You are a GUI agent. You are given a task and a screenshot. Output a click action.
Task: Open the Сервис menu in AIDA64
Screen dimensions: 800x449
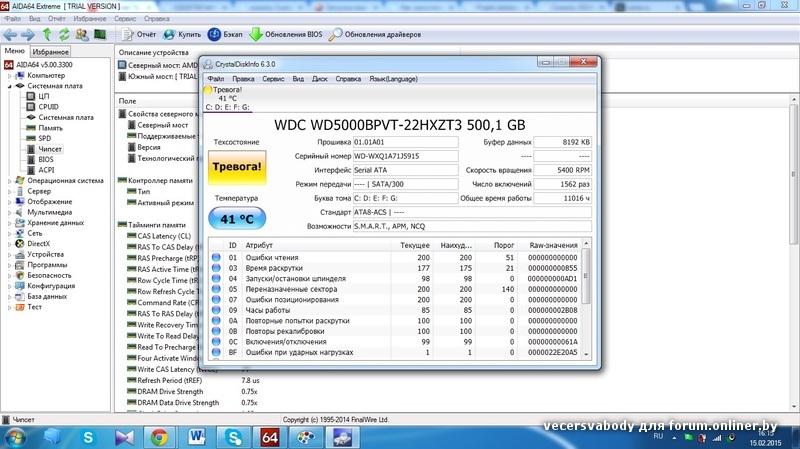(125, 19)
